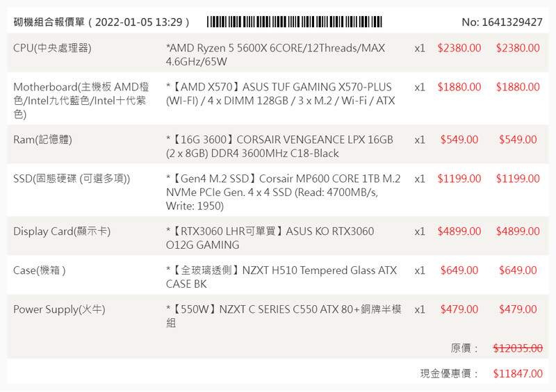
Task: Select the AMD Ryzen 5 5600X product description
Action: pos(275,55)
